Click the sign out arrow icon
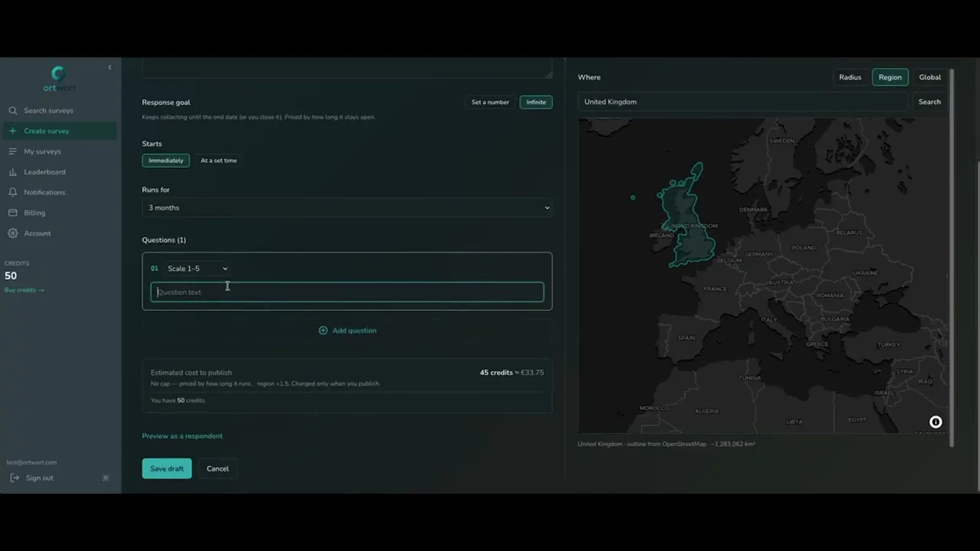The height and width of the screenshot is (551, 980). (x=15, y=478)
